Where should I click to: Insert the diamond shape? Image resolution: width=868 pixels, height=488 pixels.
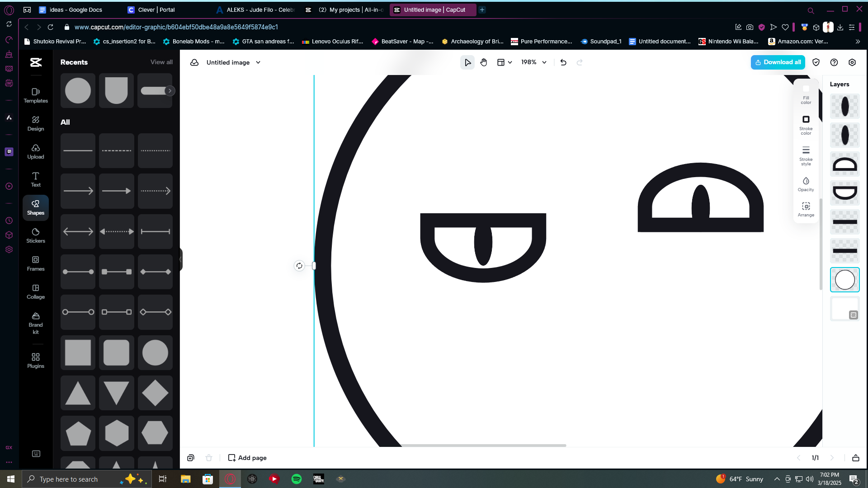click(x=155, y=393)
